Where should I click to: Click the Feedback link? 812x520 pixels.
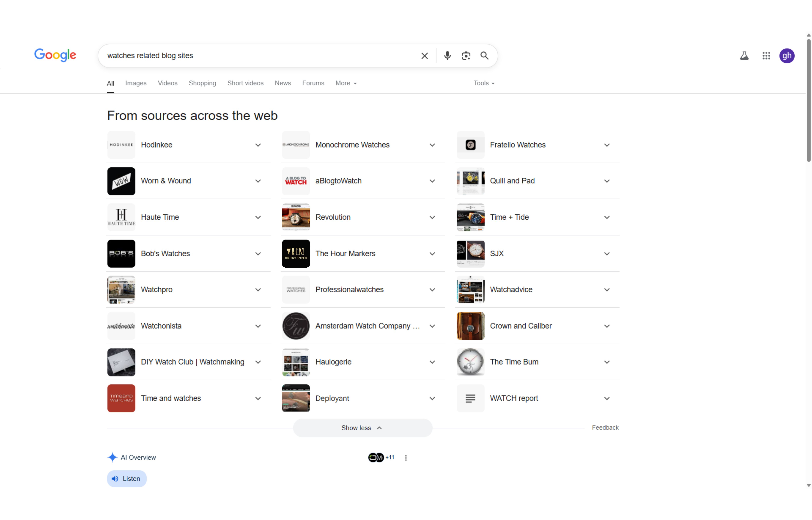point(605,427)
